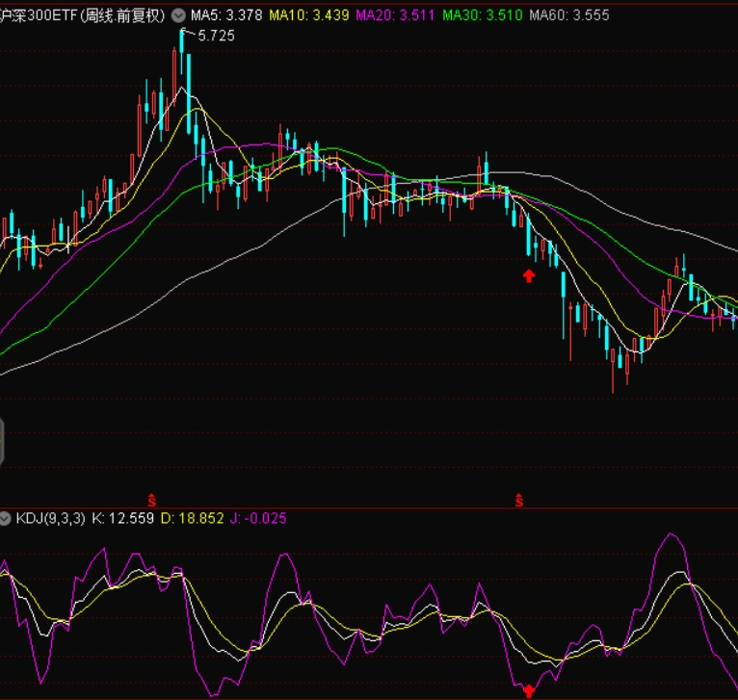This screenshot has height=700, width=738.
Task: Open dropdown arrow beside 沪深300ETF title
Action: (177, 15)
